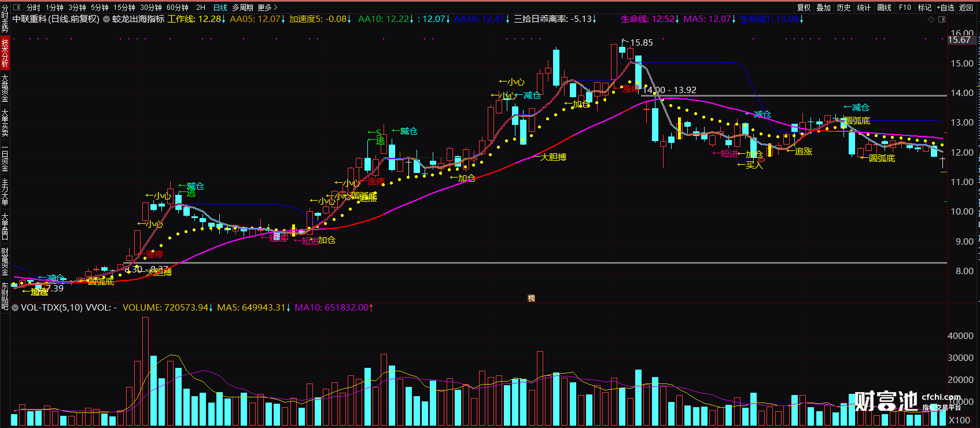Open the 蛟龙出海指标 indicator dropdown arrow
The image size is (980, 428).
click(x=106, y=19)
